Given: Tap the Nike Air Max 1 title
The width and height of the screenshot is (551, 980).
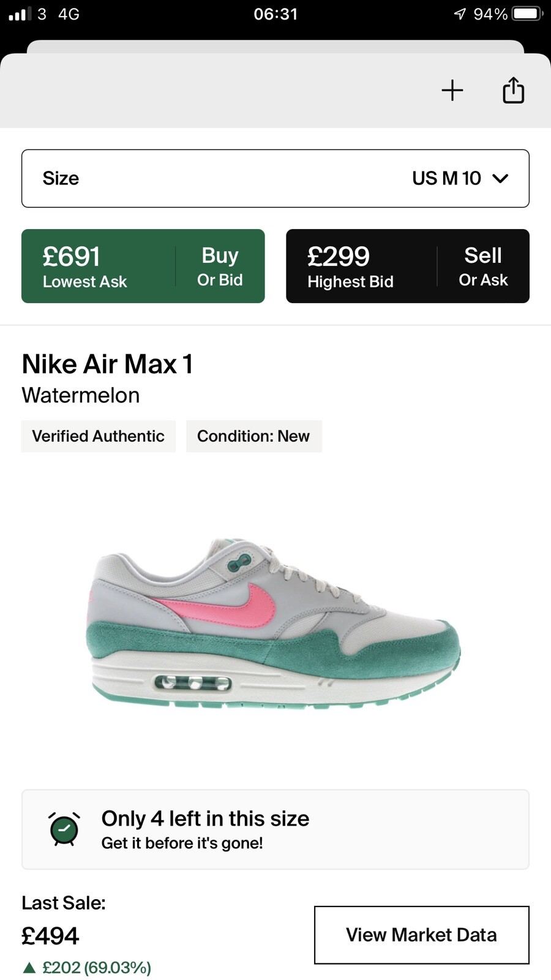Looking at the screenshot, I should 108,364.
